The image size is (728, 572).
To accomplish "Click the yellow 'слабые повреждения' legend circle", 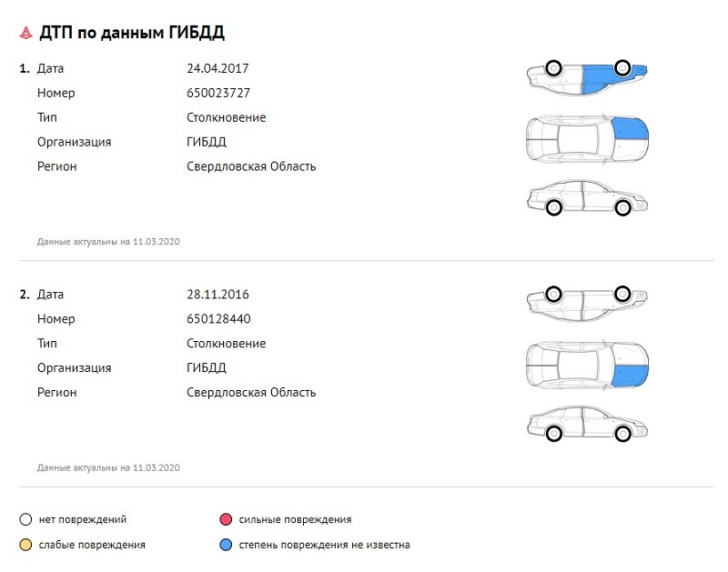I will [25, 545].
